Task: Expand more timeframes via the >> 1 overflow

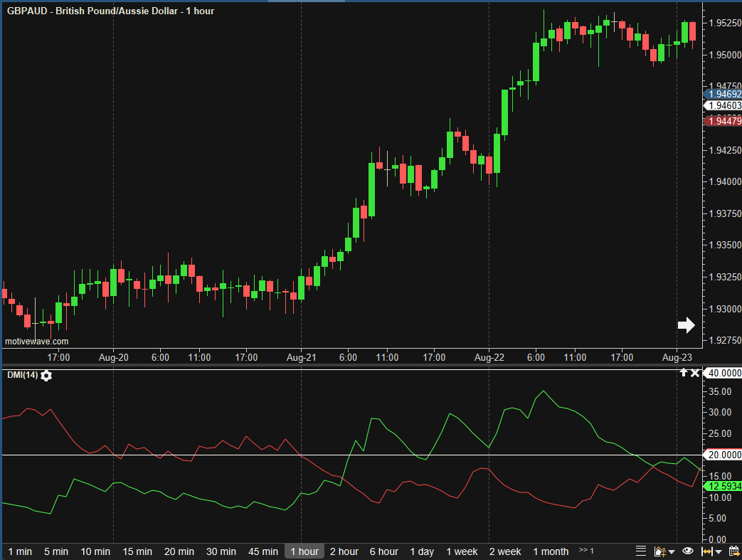Action: click(586, 551)
